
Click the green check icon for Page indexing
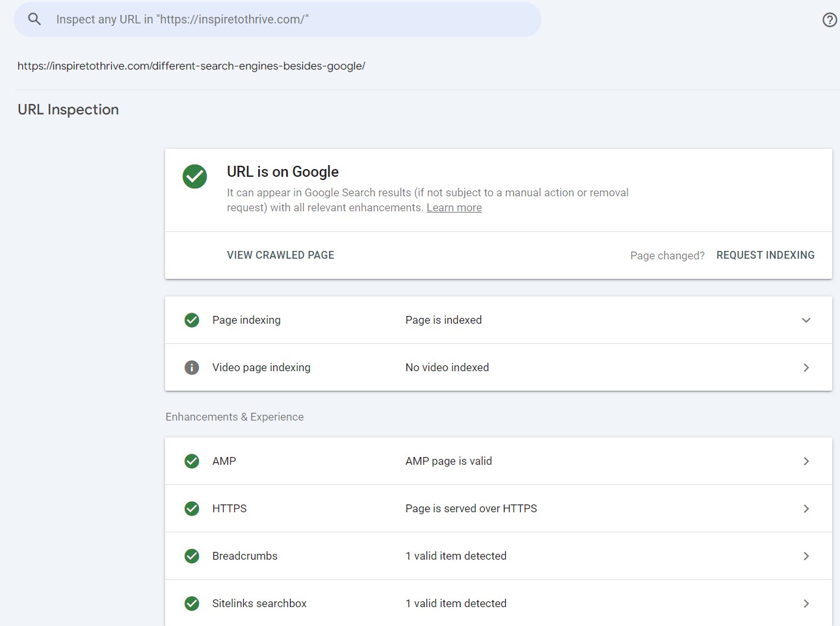click(x=191, y=320)
